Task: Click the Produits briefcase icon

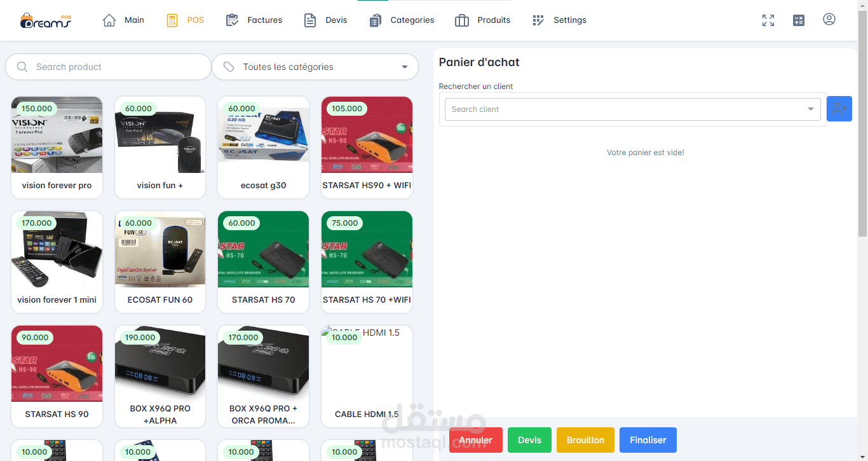Action: [462, 20]
